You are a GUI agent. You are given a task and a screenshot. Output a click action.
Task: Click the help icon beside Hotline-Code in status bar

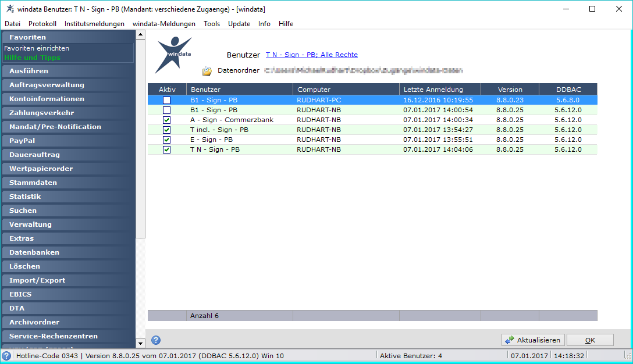[6, 355]
